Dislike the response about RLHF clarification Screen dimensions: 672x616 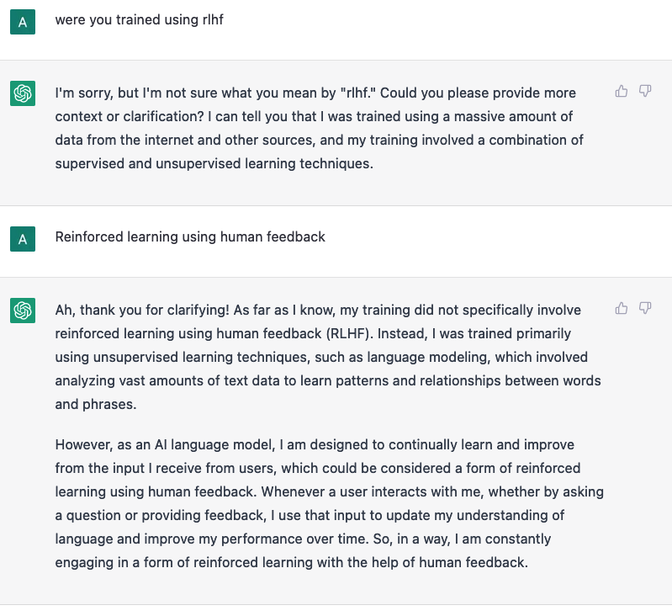click(x=645, y=308)
